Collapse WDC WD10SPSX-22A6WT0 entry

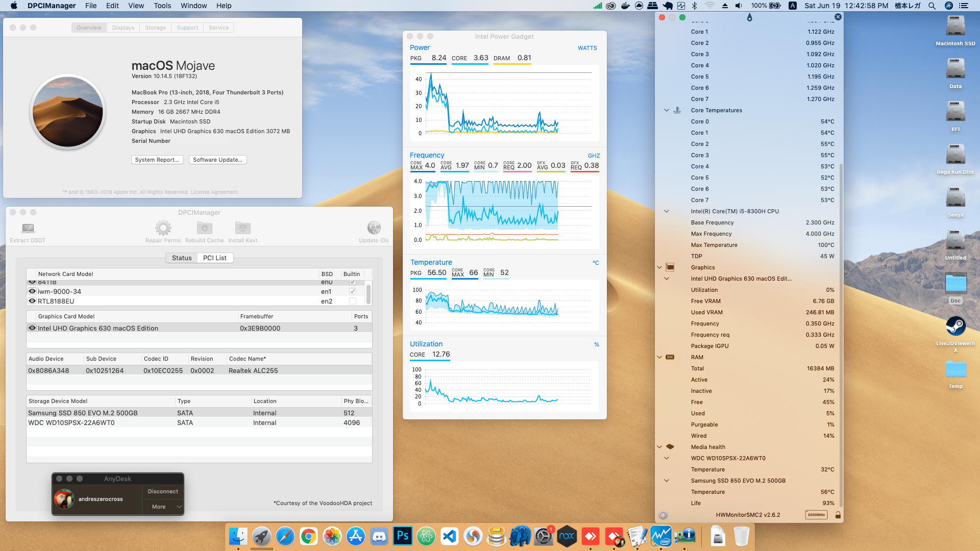(667, 458)
